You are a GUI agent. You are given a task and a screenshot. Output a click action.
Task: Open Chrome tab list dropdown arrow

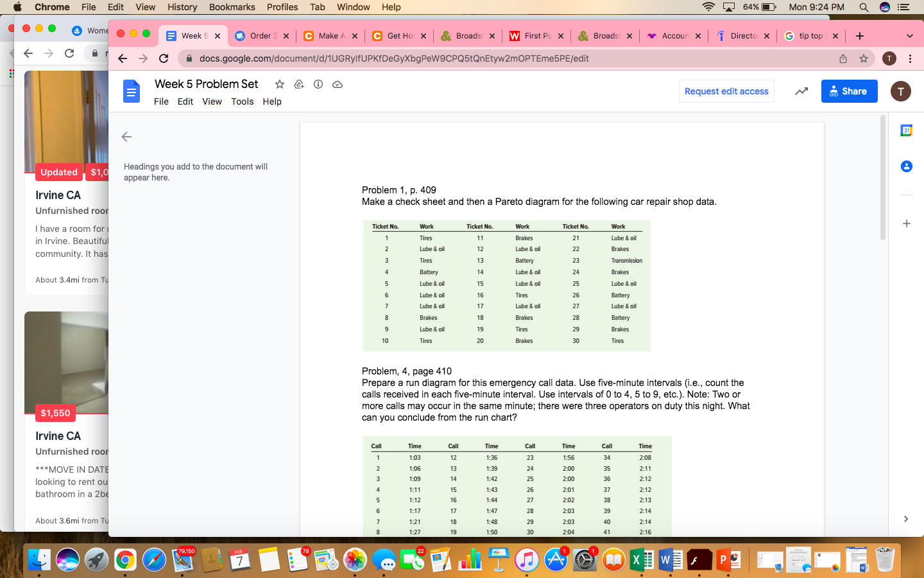(x=910, y=36)
